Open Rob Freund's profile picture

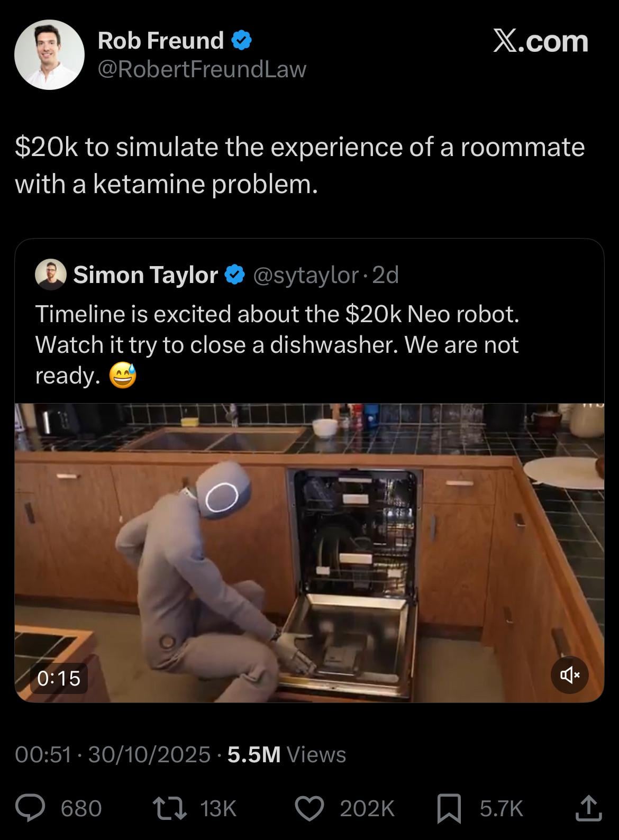coord(49,54)
